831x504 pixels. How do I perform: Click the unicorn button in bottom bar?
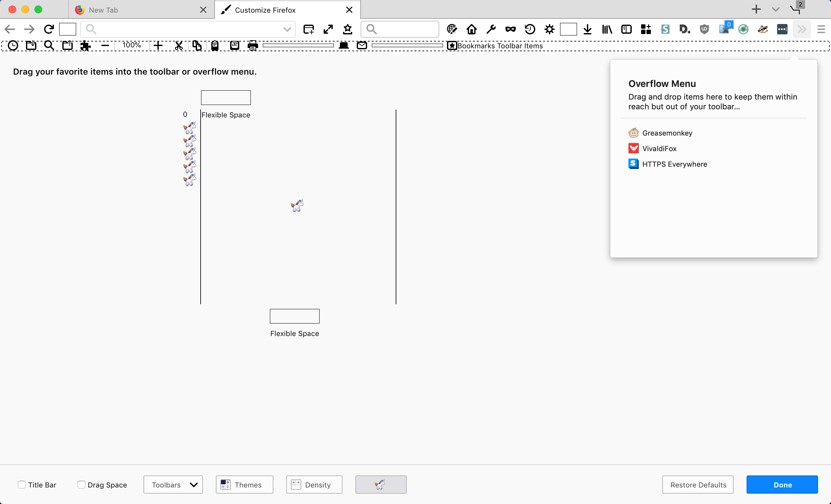(x=381, y=485)
